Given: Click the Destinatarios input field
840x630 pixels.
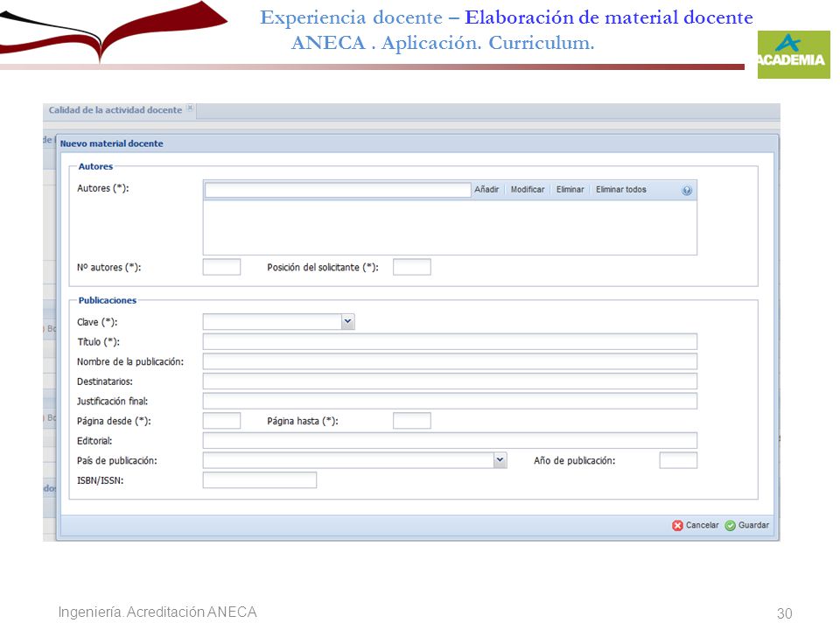Looking at the screenshot, I should pyautogui.click(x=450, y=381).
